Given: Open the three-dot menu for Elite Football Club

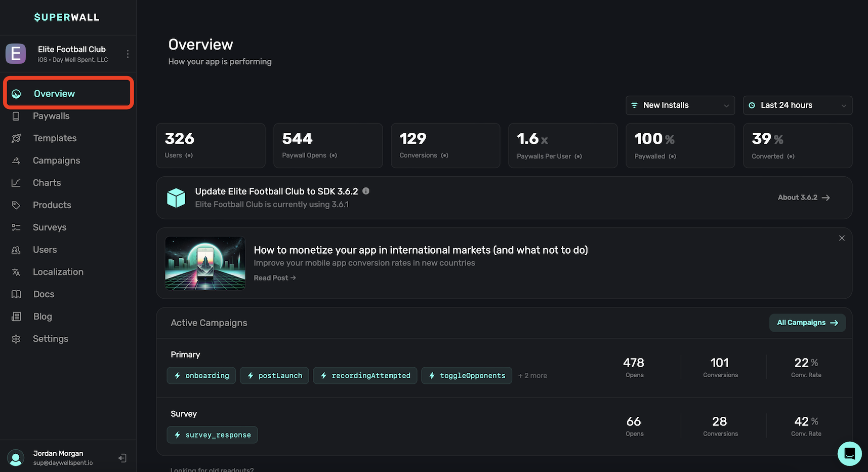Looking at the screenshot, I should click(x=128, y=54).
